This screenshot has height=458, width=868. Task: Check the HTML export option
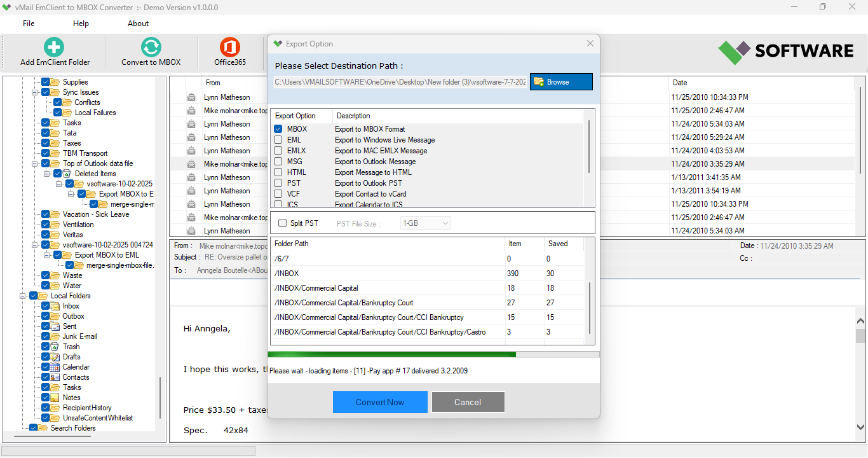278,172
